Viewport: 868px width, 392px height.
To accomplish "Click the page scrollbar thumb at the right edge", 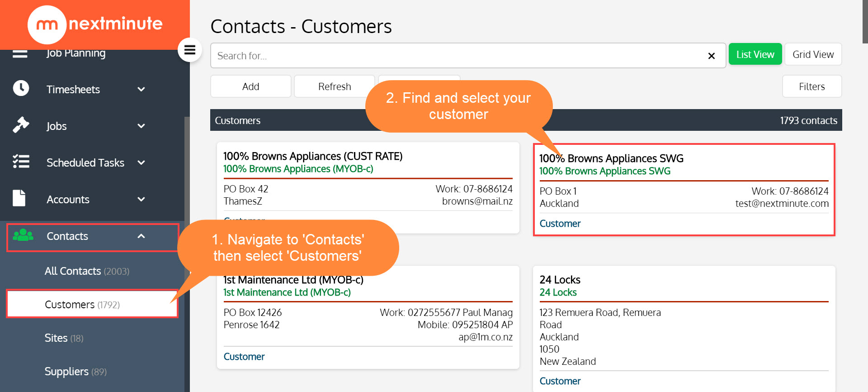I will click(865, 22).
